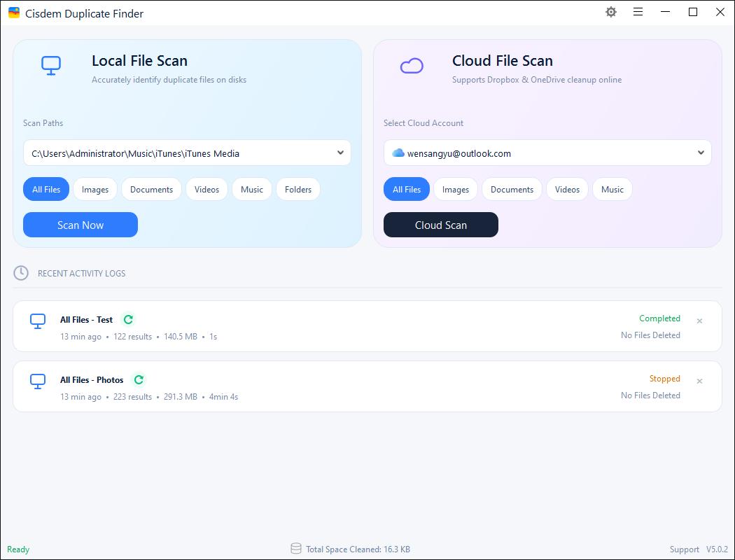Select local Documents filter

151,189
